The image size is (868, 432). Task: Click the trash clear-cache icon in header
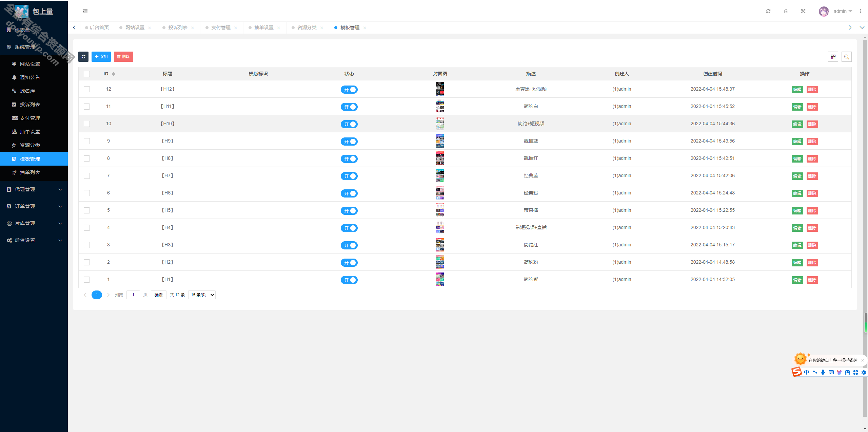tap(786, 11)
